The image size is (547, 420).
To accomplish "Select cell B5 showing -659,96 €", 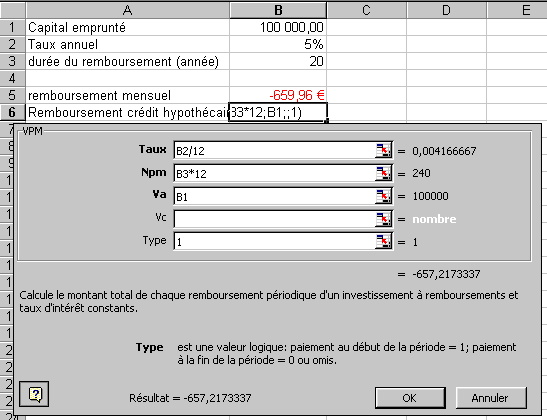I will pos(278,95).
